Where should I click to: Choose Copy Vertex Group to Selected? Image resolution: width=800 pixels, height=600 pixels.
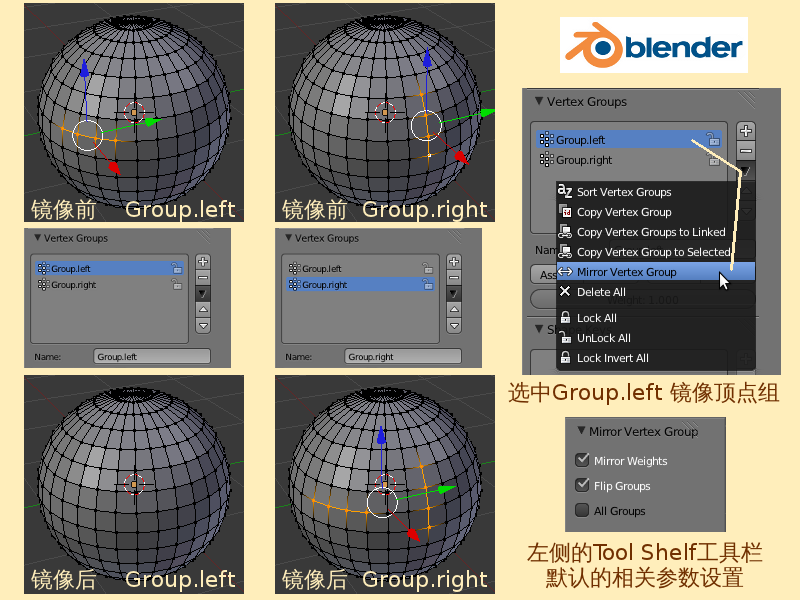click(655, 252)
